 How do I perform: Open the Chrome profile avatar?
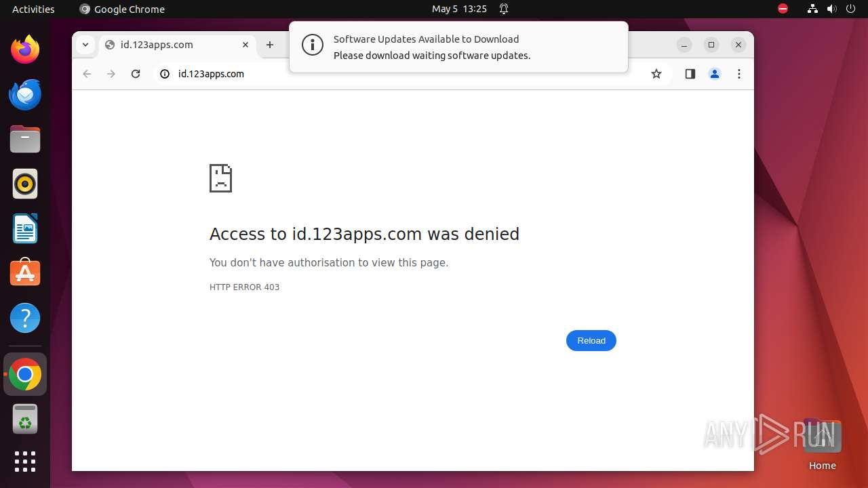[715, 74]
